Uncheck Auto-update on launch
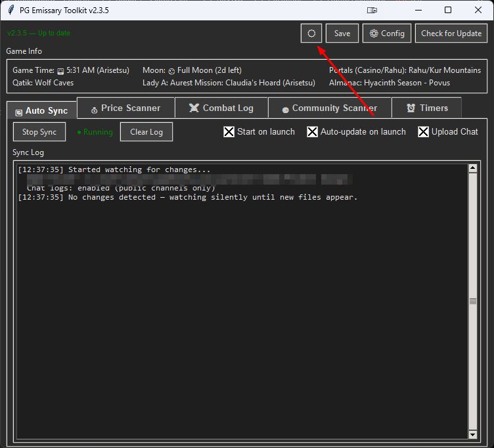 coord(312,132)
